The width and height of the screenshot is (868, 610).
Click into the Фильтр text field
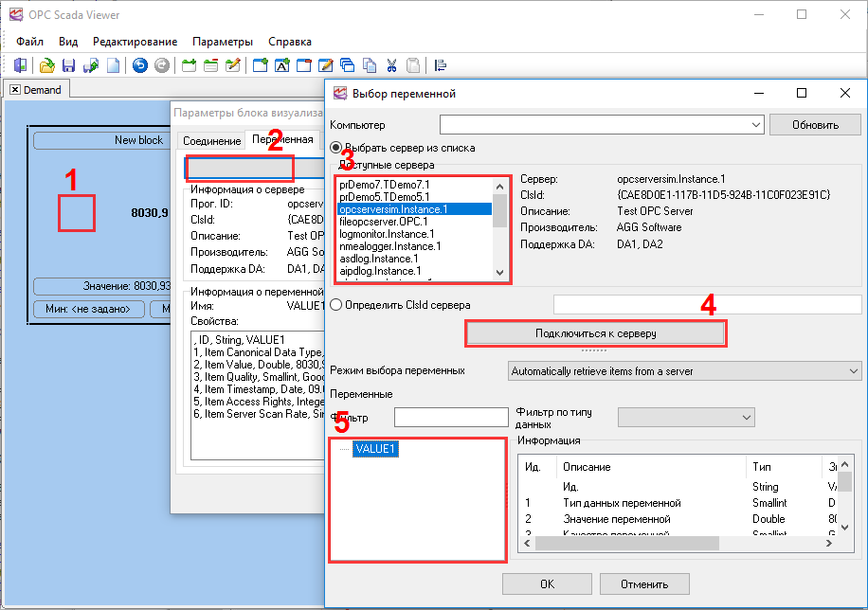451,418
